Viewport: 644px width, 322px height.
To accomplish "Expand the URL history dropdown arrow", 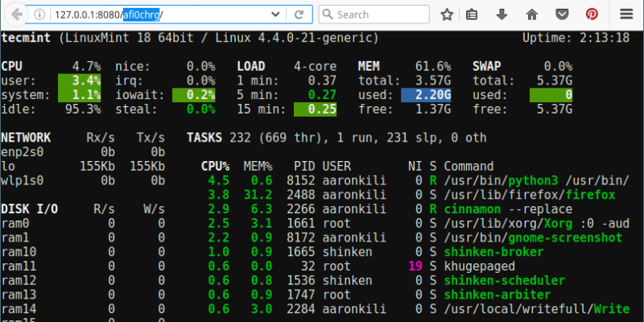I will point(275,14).
